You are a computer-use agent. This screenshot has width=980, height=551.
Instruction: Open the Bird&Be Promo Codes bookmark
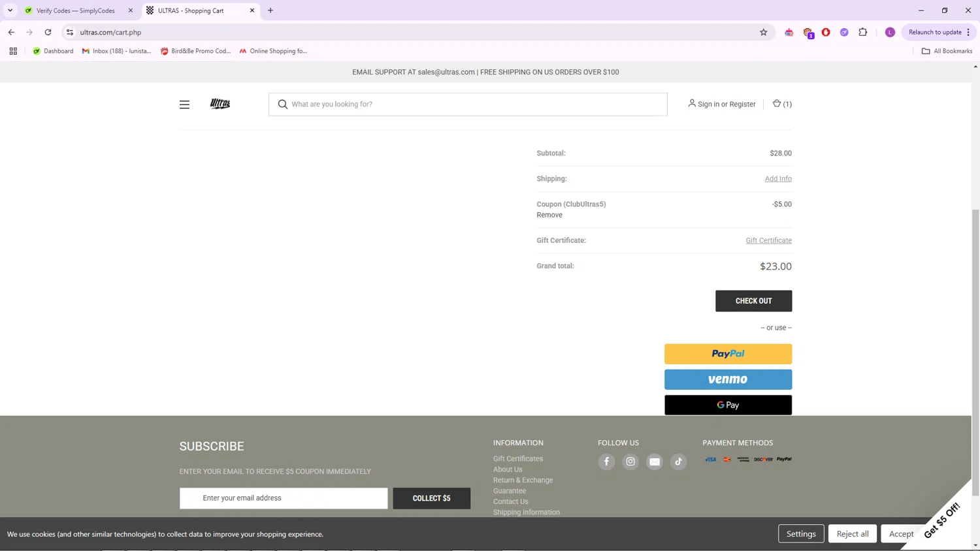pyautogui.click(x=195, y=51)
